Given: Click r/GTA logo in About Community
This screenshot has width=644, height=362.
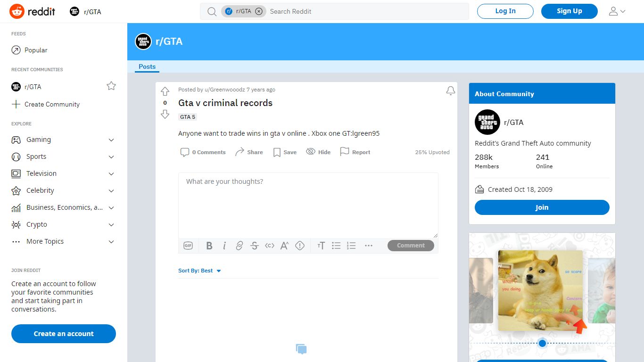Looking at the screenshot, I should click(x=487, y=122).
